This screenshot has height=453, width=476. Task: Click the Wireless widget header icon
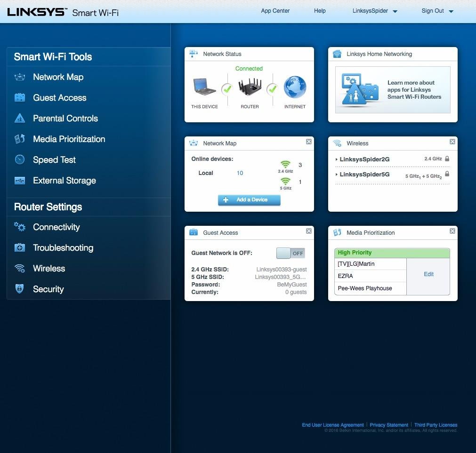pos(337,143)
